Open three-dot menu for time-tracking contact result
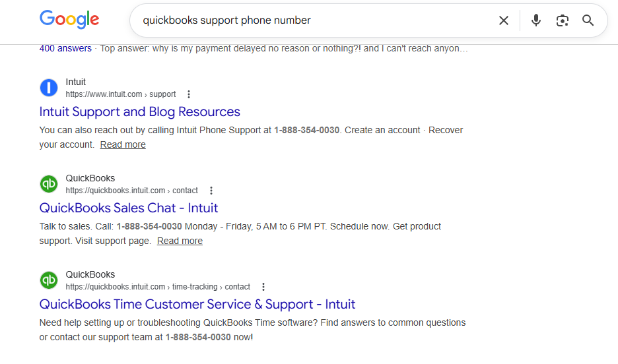The image size is (618, 364). pyautogui.click(x=263, y=287)
